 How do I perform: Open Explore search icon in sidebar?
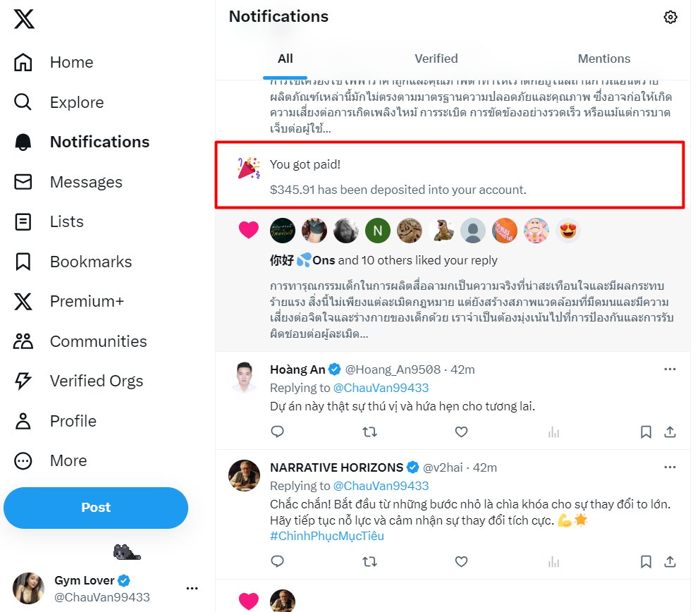23,102
